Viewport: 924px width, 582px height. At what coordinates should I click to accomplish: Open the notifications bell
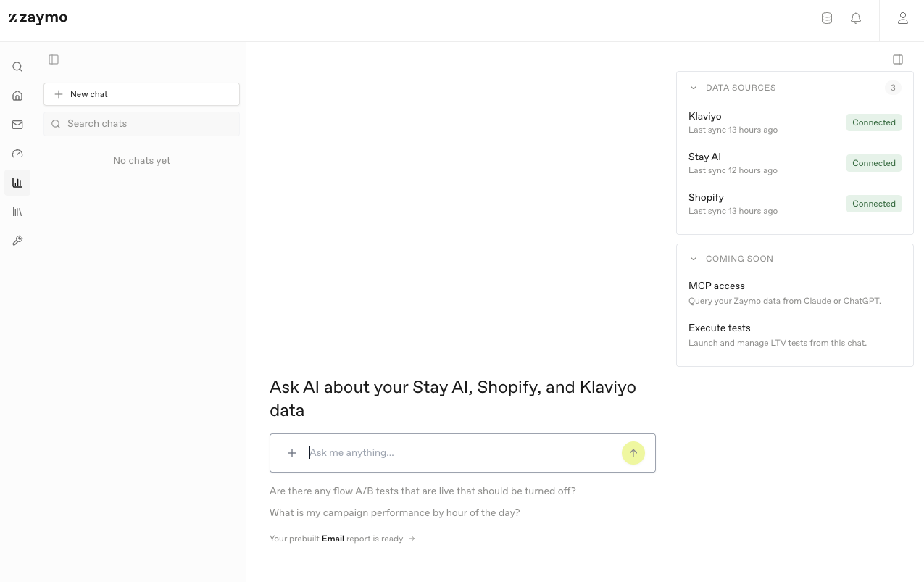[x=856, y=18]
